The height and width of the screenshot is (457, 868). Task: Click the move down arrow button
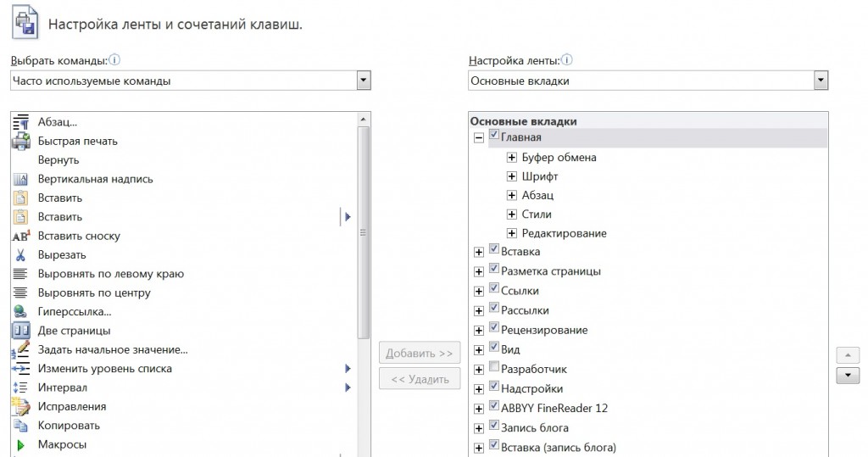[x=848, y=376]
